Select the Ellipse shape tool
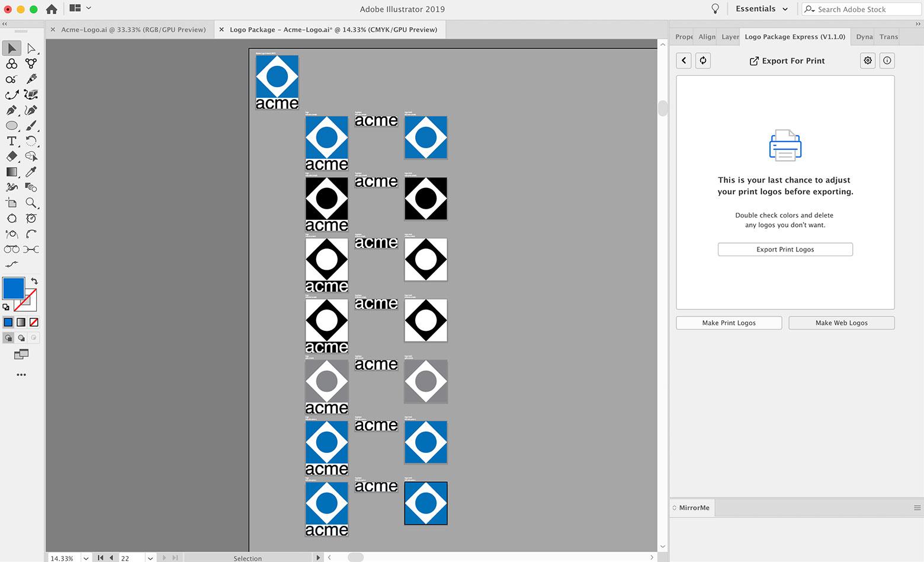The width and height of the screenshot is (924, 562). tap(11, 126)
